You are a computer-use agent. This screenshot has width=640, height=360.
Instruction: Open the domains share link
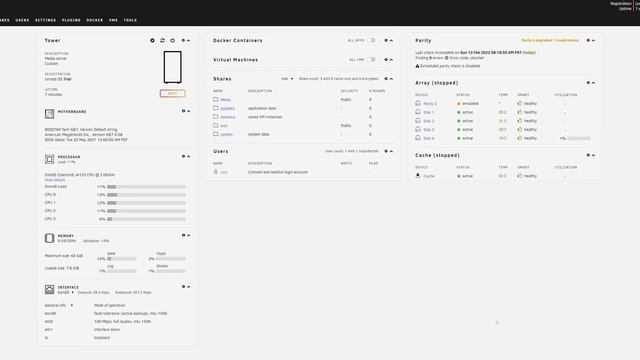coord(228,117)
